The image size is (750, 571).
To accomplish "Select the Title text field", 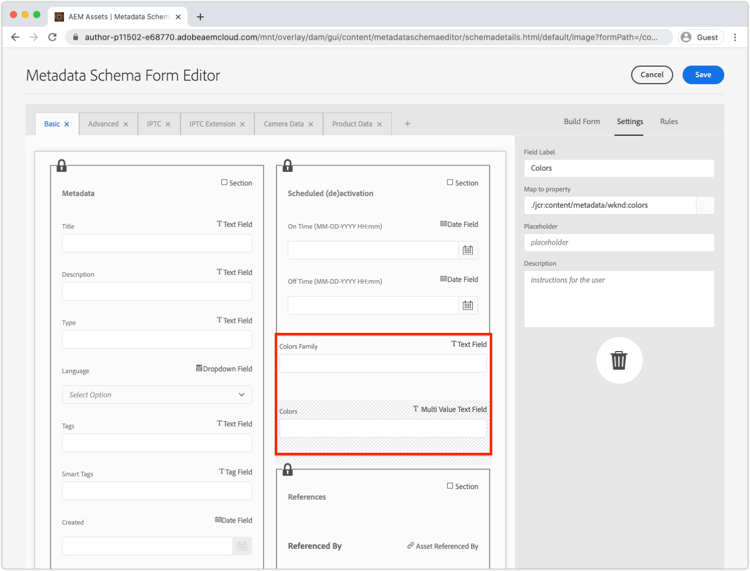I will point(157,243).
